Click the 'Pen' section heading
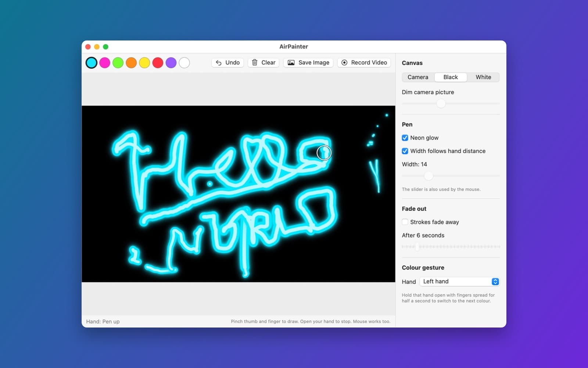 tap(407, 124)
